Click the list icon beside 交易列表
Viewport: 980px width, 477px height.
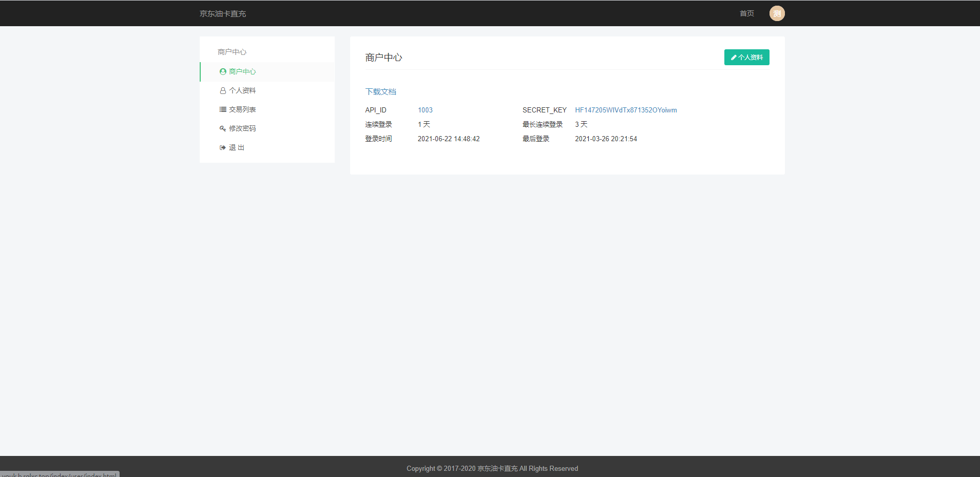(223, 109)
